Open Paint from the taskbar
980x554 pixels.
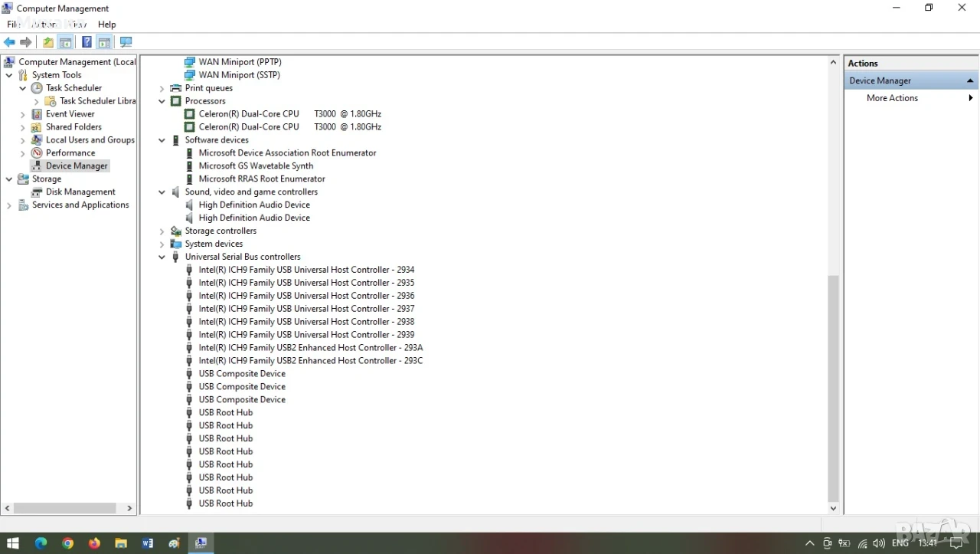(x=175, y=543)
